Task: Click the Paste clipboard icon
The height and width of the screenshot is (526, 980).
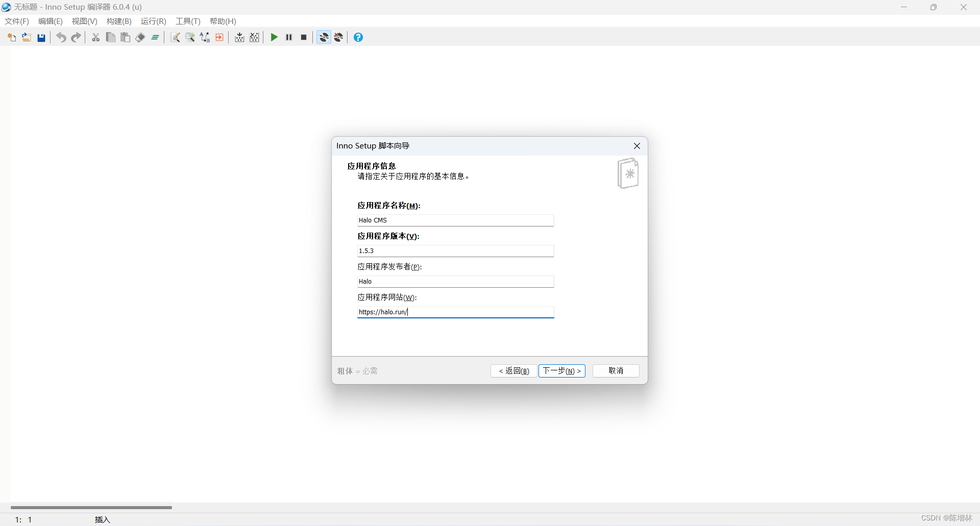Action: tap(125, 37)
